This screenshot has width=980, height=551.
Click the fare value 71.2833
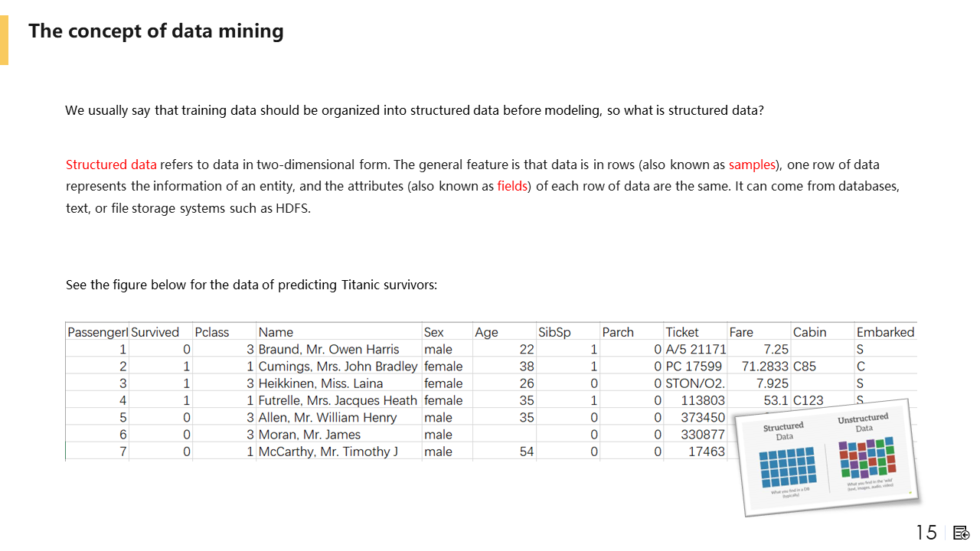pyautogui.click(x=759, y=367)
